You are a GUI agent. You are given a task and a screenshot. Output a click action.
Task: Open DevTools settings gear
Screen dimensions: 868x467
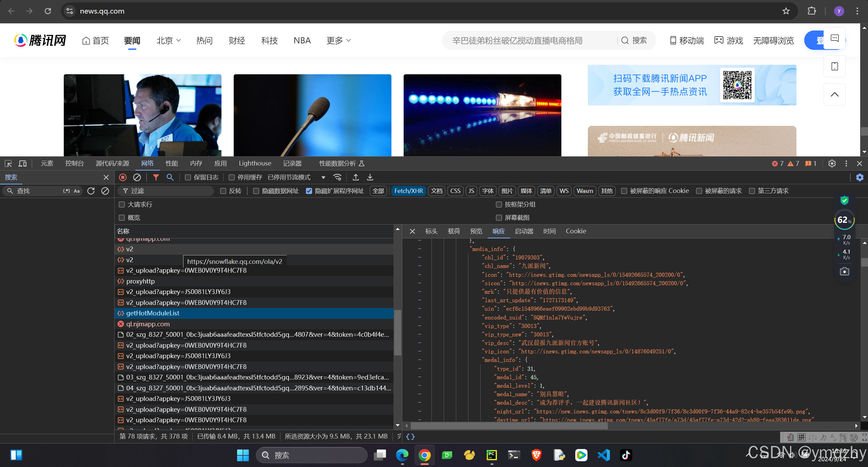[x=832, y=163]
